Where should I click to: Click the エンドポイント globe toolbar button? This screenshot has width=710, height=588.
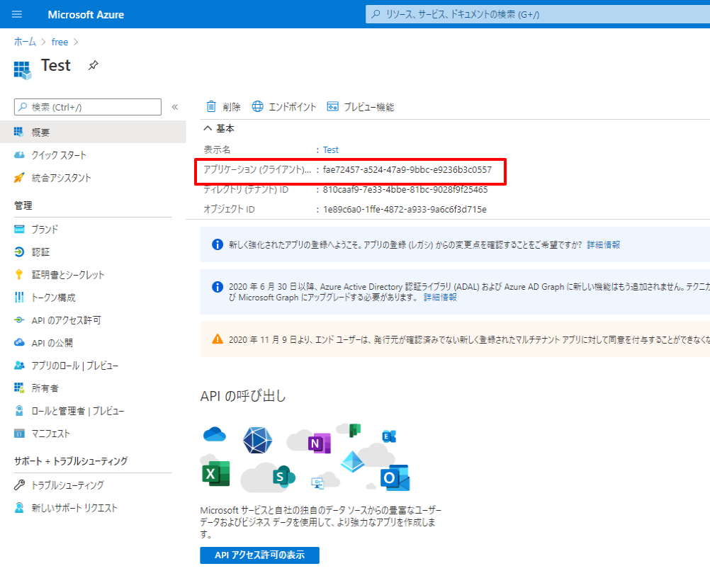pyautogui.click(x=284, y=106)
